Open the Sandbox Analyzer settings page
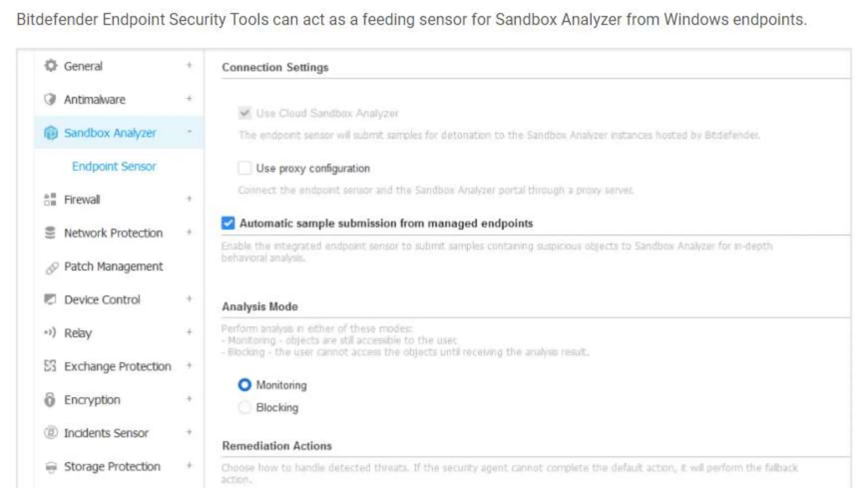 [x=110, y=133]
